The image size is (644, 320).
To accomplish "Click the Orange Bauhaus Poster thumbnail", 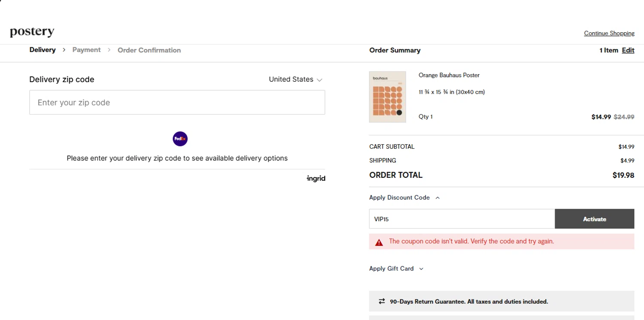I will tap(387, 97).
